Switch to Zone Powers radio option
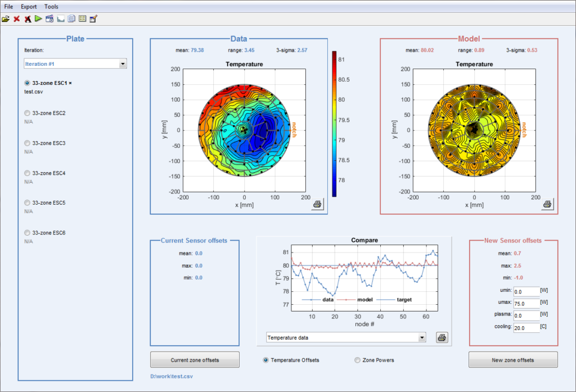This screenshot has width=576, height=392. (x=357, y=360)
